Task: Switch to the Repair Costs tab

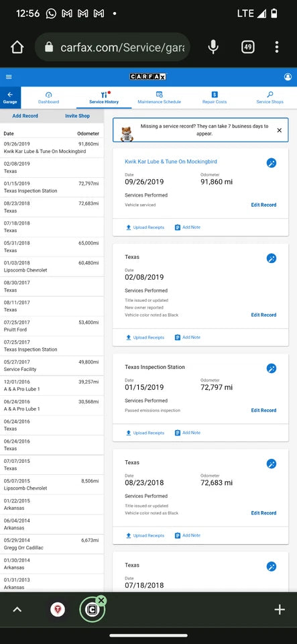Action: (x=215, y=98)
